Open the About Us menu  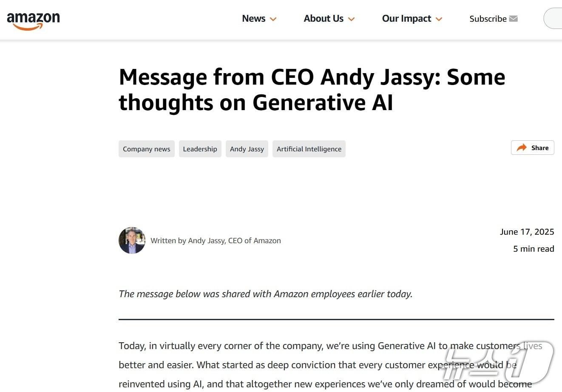click(324, 19)
